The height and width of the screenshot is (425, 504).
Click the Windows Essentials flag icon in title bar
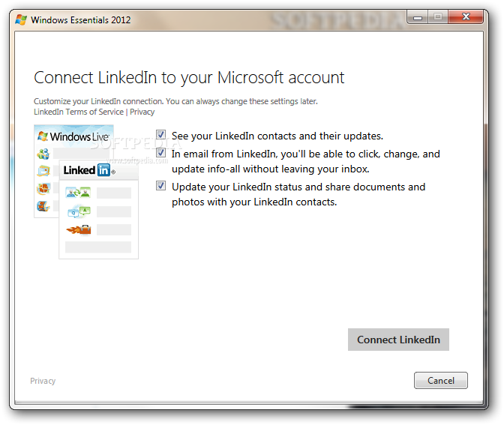21,20
